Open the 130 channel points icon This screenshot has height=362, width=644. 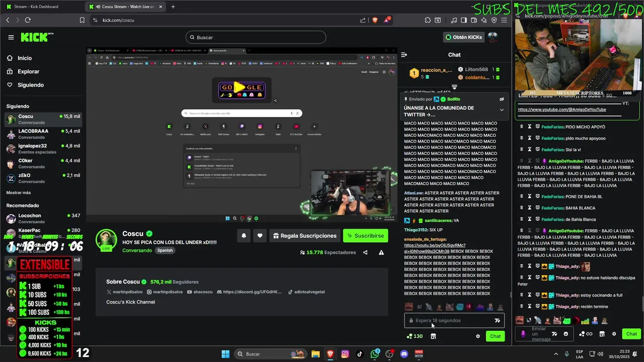(x=415, y=336)
